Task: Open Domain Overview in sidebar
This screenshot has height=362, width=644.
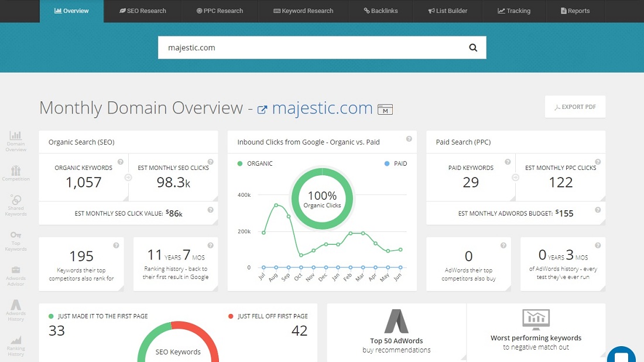Action: coord(16,141)
